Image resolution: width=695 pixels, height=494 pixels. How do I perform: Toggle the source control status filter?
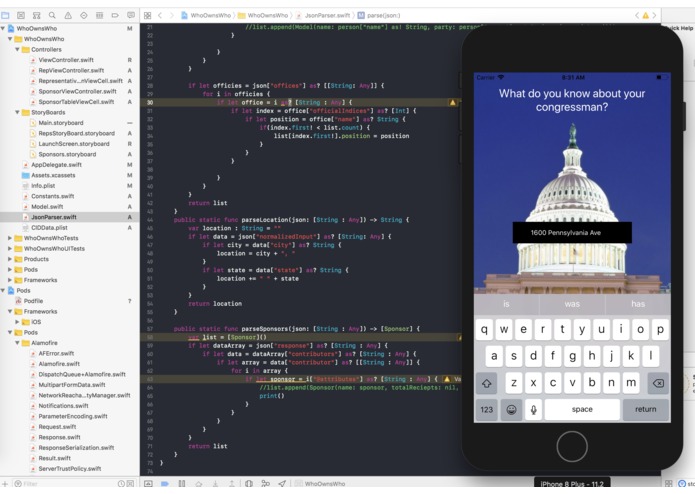130,484
